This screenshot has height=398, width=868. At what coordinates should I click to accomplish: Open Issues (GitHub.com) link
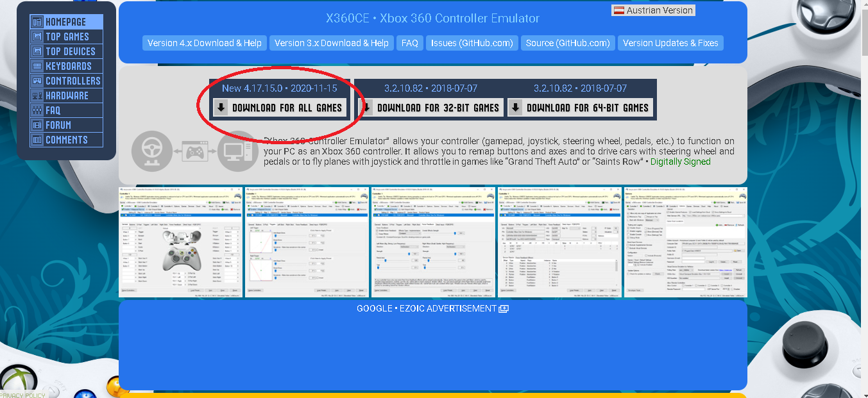pyautogui.click(x=472, y=43)
